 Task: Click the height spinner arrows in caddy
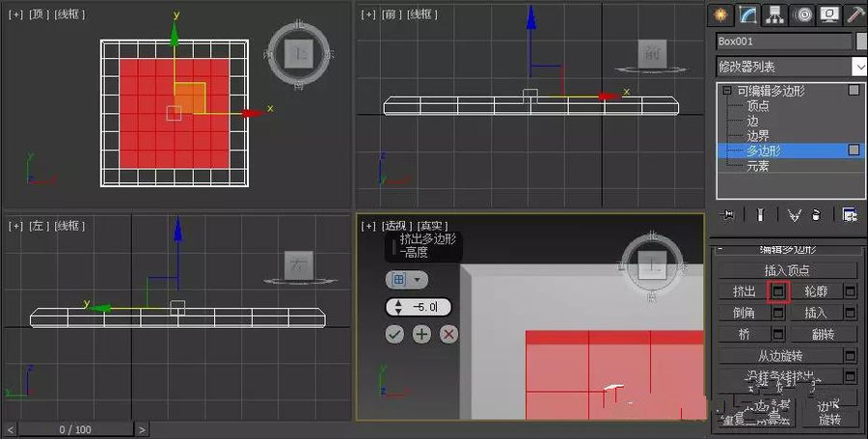coord(398,307)
